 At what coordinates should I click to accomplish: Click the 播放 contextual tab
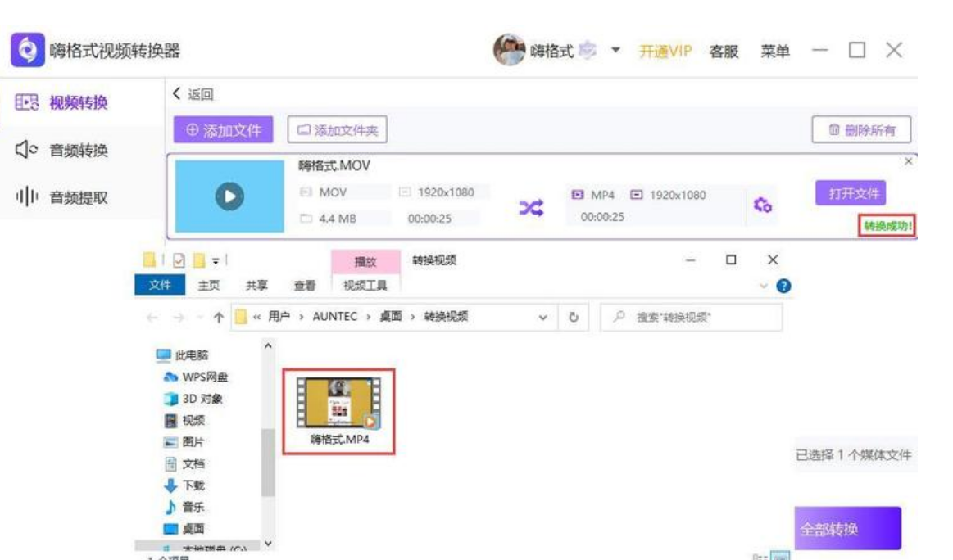[365, 262]
